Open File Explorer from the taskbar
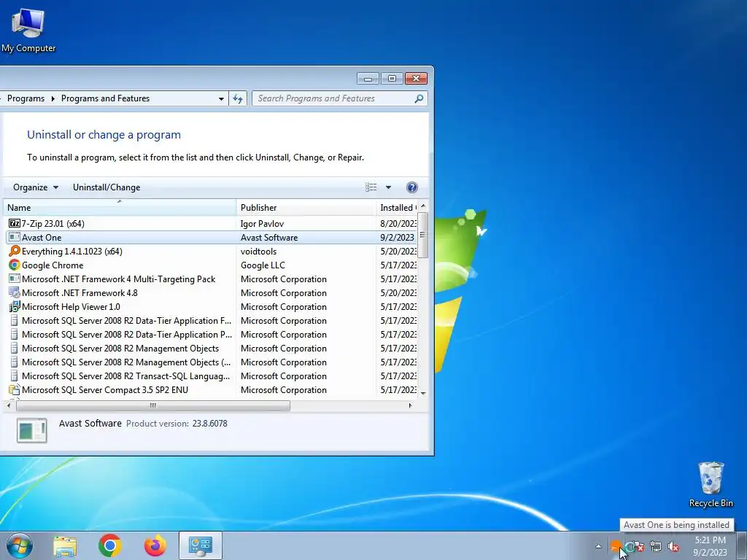 coord(65,545)
